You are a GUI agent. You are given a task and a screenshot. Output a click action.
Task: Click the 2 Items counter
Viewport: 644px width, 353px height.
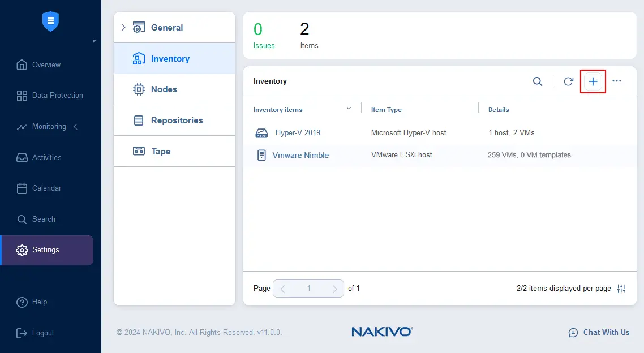point(309,36)
